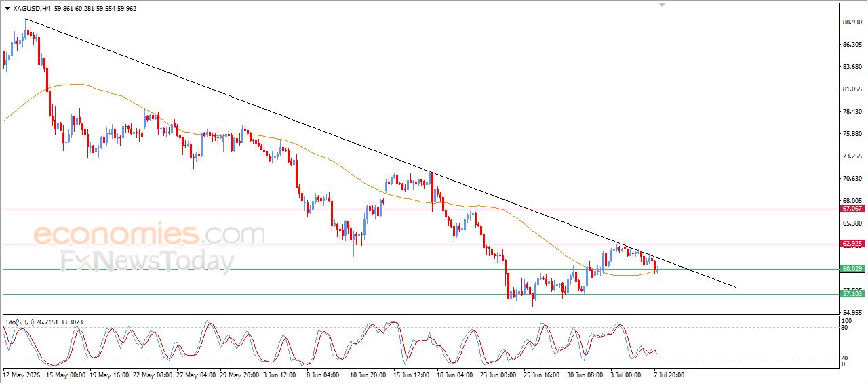
Task: Click the 12 May 2026 date label
Action: 21,374
